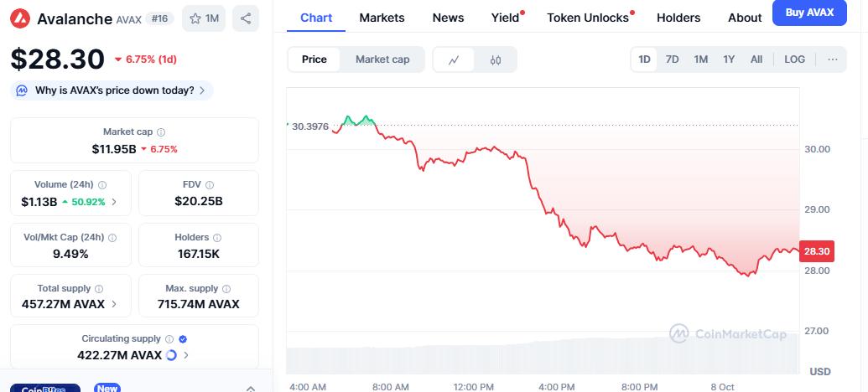Add AVAX to watchlist with star button
This screenshot has width=868, height=392.
pos(204,18)
